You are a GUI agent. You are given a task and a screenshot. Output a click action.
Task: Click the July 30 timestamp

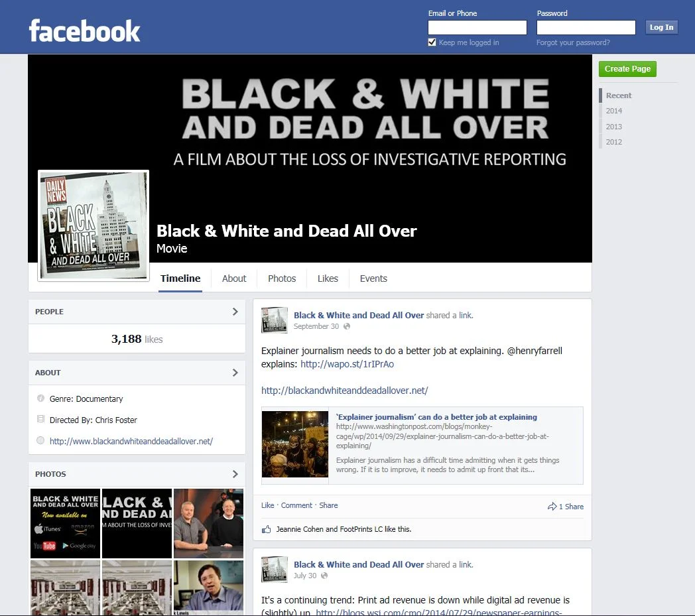(x=305, y=576)
